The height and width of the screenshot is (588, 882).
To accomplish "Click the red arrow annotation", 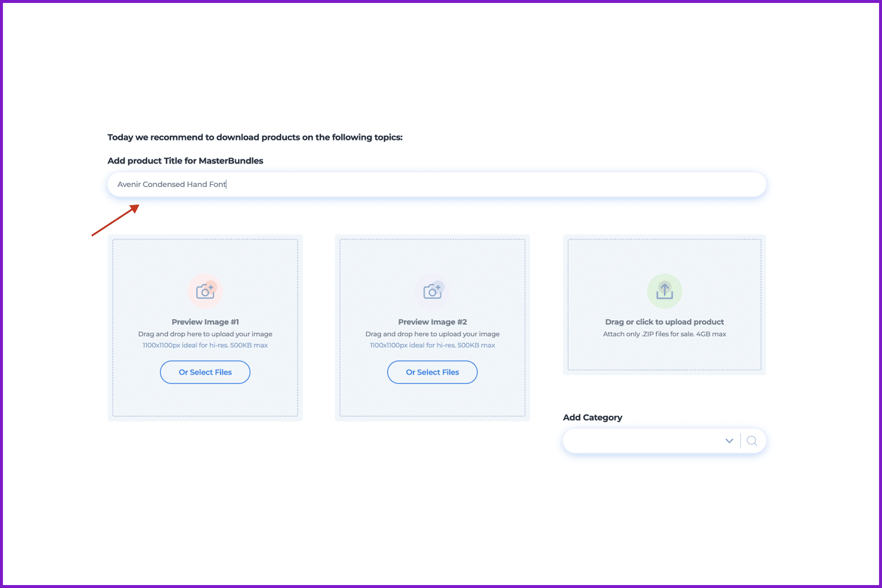I will pos(115,220).
